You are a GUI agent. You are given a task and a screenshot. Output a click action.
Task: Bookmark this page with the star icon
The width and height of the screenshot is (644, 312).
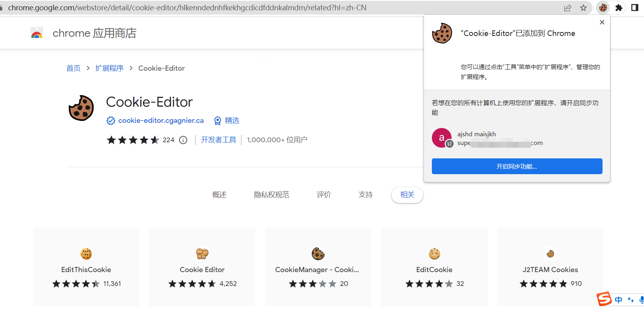click(x=584, y=8)
